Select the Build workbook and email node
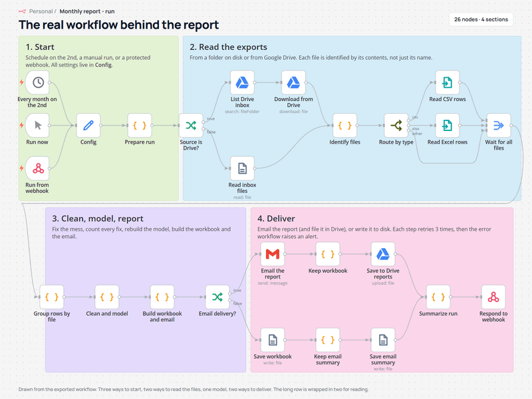Image resolution: width=532 pixels, height=399 pixels. [162, 297]
